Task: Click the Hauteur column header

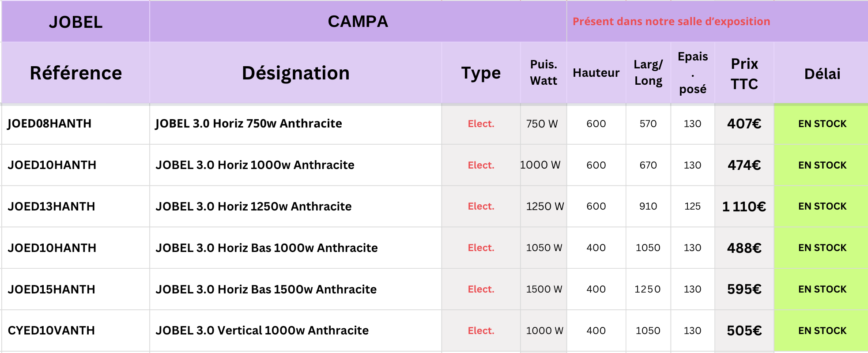Action: (x=596, y=73)
